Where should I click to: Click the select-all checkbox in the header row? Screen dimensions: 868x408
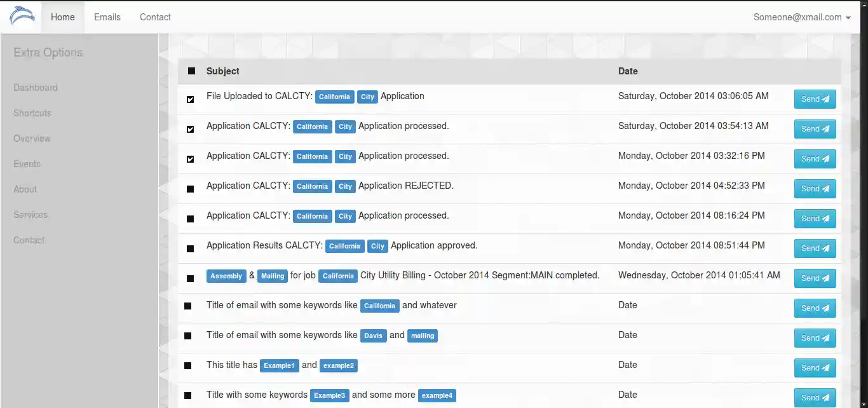click(191, 71)
